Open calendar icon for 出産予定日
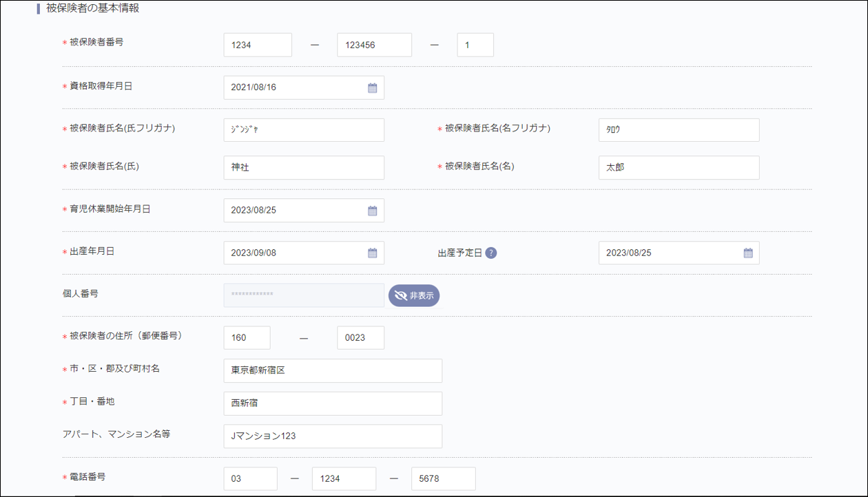The width and height of the screenshot is (868, 497). coord(747,253)
